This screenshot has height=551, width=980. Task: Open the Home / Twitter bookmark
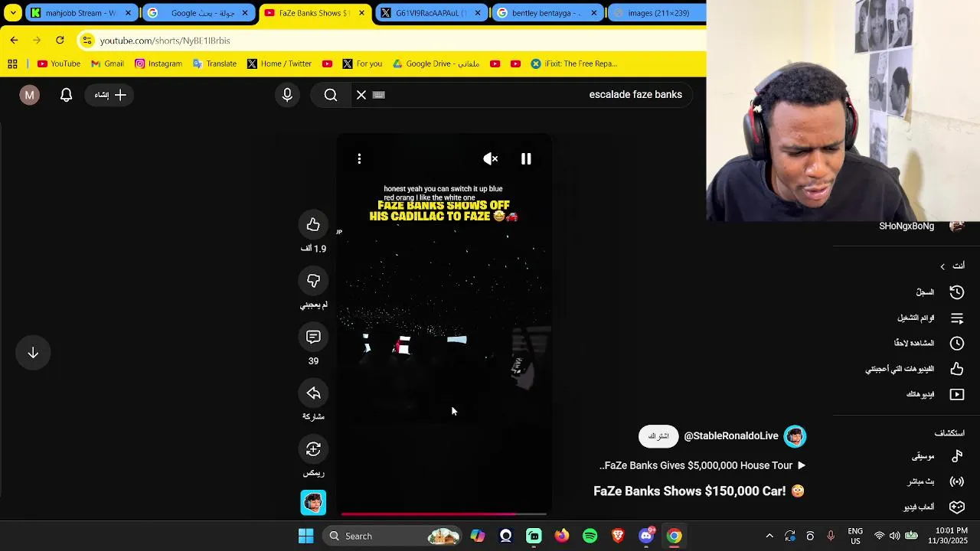[279, 64]
